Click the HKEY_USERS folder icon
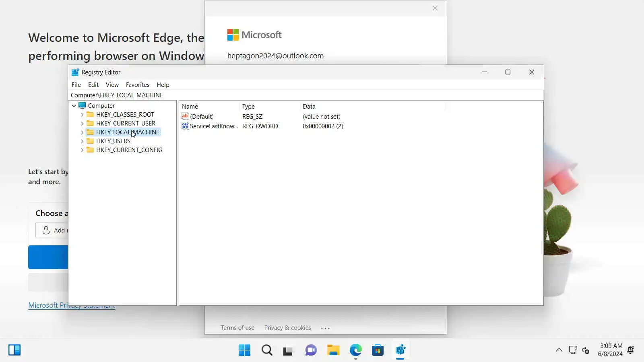This screenshot has height=362, width=644. (x=90, y=141)
